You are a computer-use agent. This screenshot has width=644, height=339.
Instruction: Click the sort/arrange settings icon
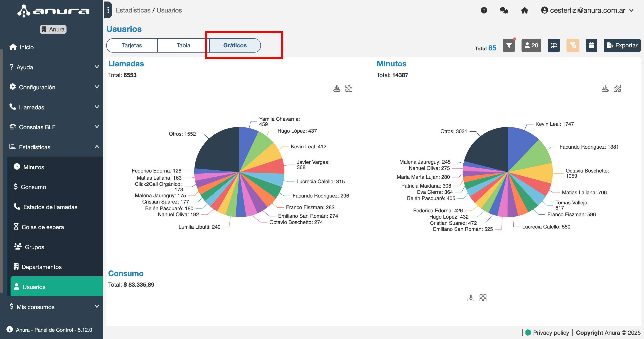click(x=554, y=45)
